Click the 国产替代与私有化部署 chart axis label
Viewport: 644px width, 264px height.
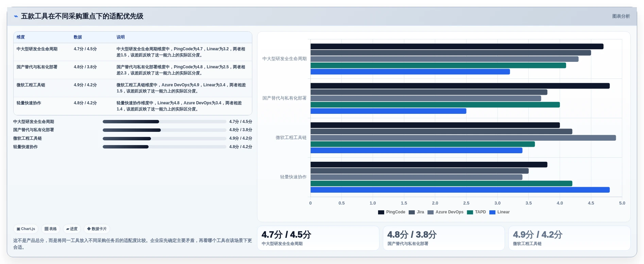coord(285,98)
